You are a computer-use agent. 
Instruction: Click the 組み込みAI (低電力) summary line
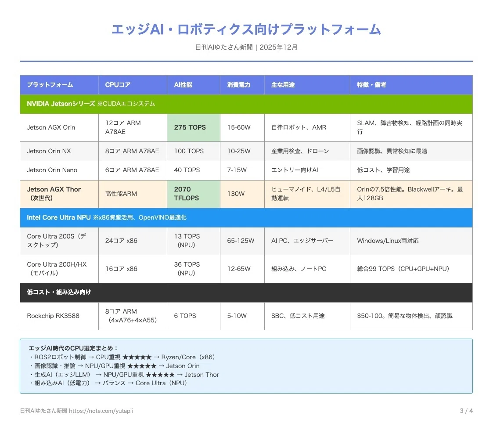pyautogui.click(x=108, y=383)
